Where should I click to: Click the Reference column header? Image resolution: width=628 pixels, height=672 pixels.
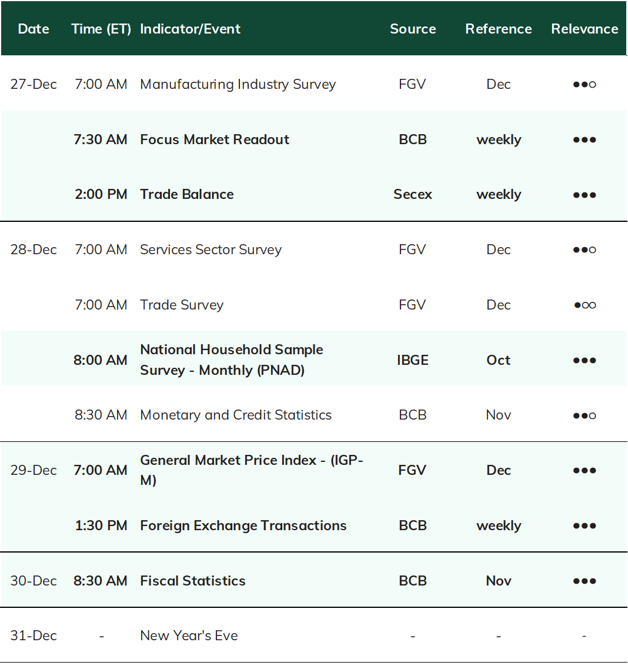click(499, 29)
